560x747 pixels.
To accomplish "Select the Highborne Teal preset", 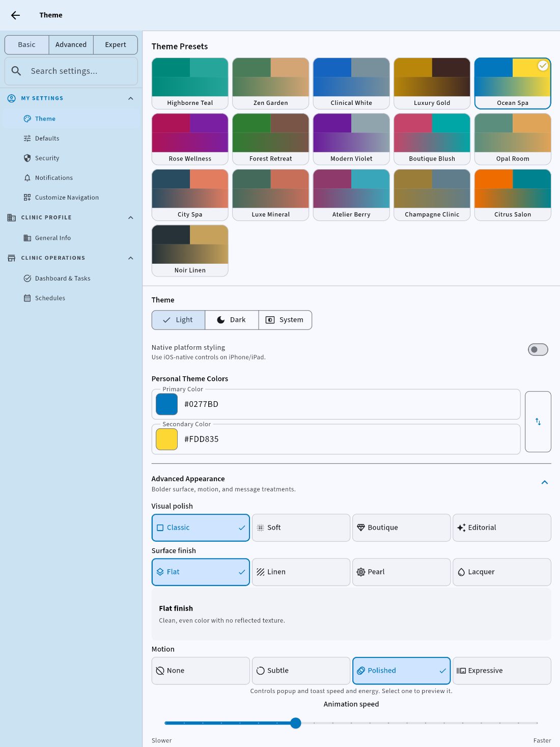I will point(190,84).
